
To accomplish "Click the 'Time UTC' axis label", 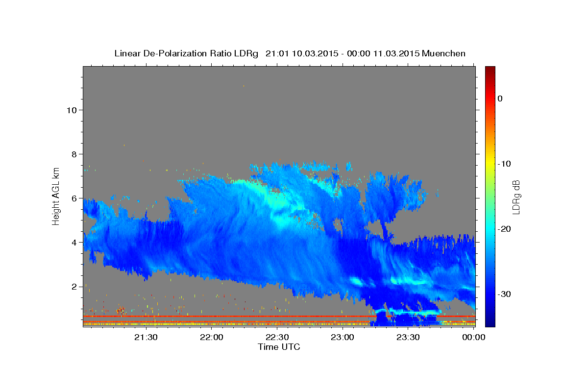I will (279, 347).
